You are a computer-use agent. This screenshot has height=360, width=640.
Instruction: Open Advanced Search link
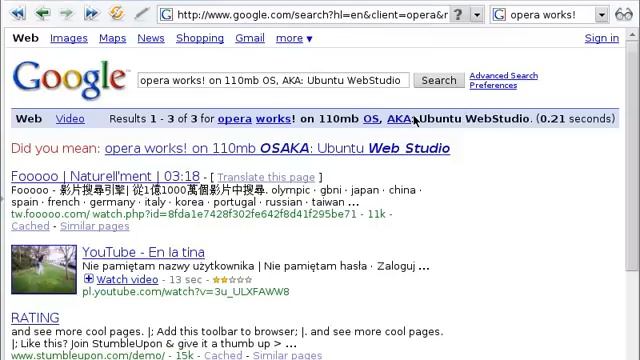[503, 76]
